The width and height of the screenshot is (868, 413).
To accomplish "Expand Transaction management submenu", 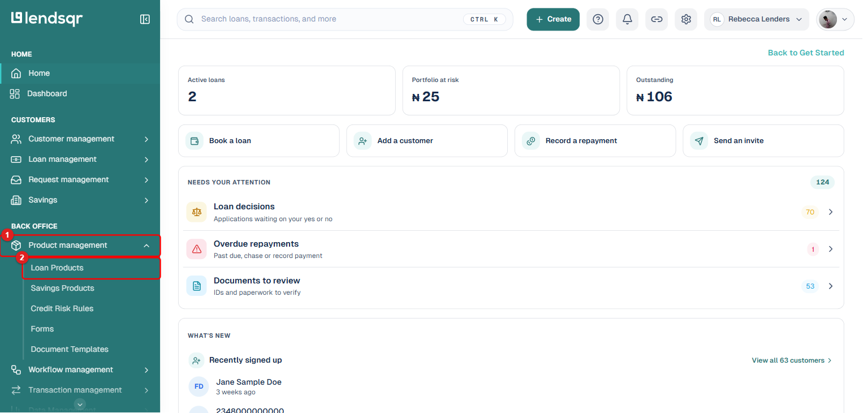I will tap(146, 390).
